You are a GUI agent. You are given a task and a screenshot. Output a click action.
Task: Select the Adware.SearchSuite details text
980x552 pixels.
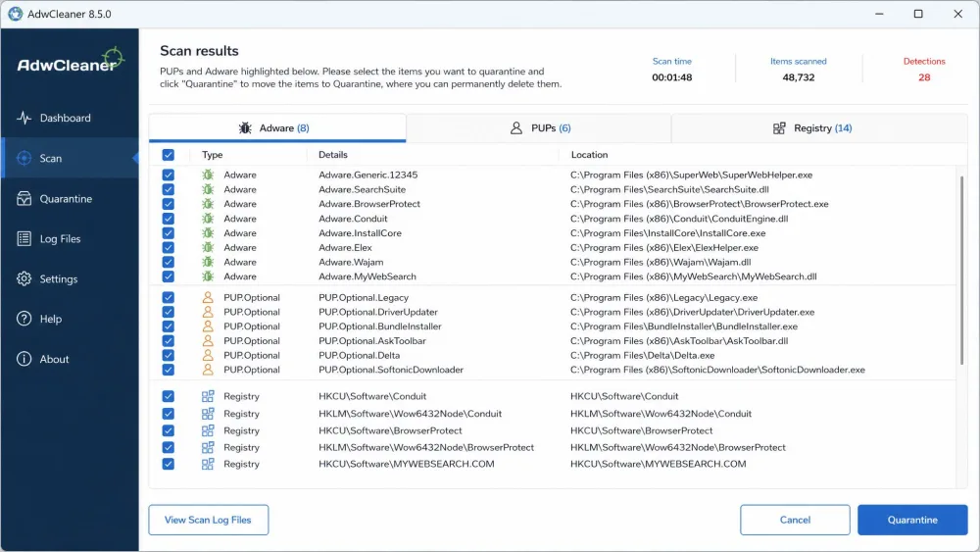pos(362,189)
